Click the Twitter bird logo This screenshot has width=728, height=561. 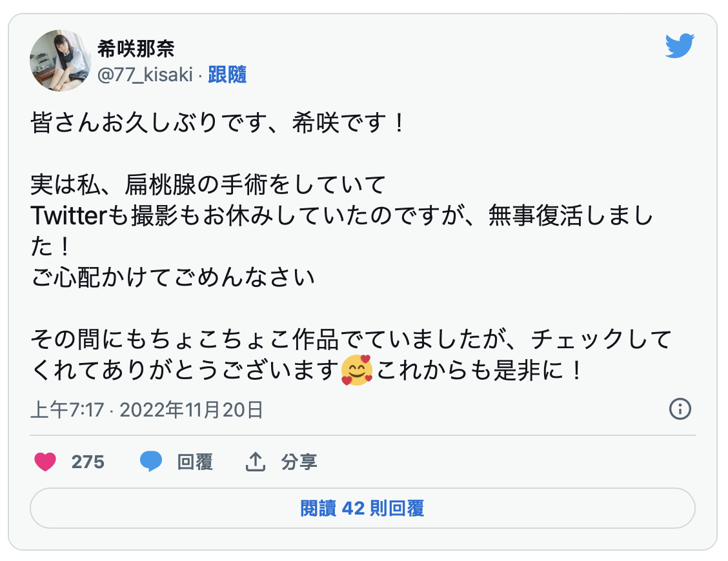pyautogui.click(x=680, y=46)
